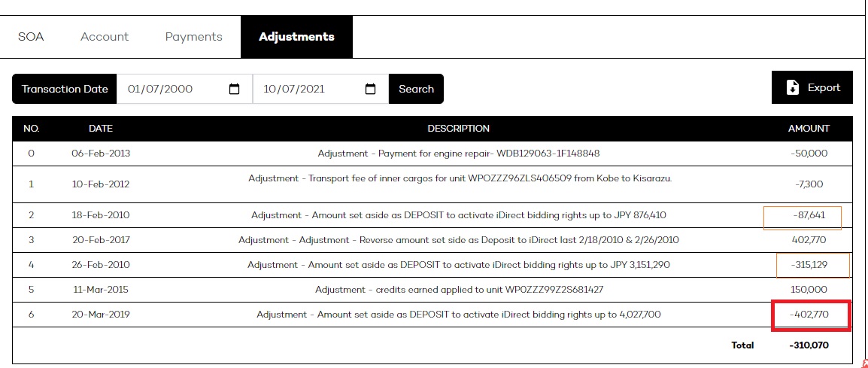868x368 pixels.
Task: Click the Transaction Date label
Action: [65, 89]
